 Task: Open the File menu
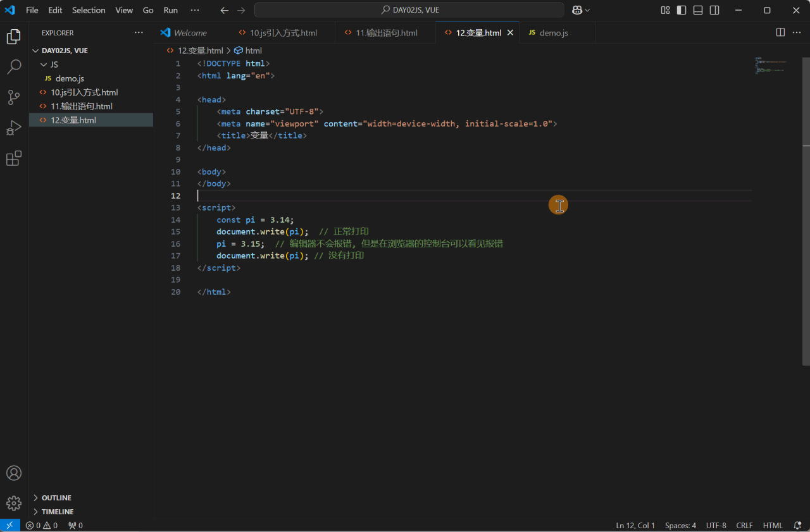[32, 10]
